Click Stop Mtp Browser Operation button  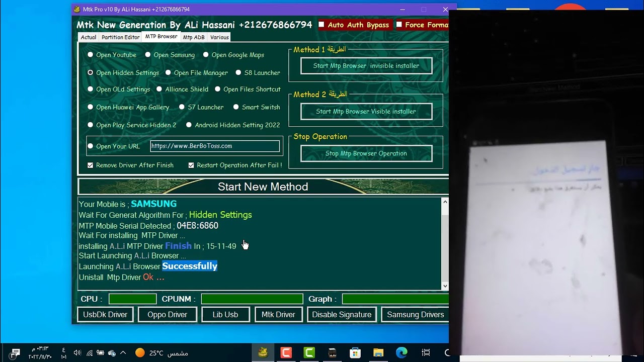(x=366, y=154)
